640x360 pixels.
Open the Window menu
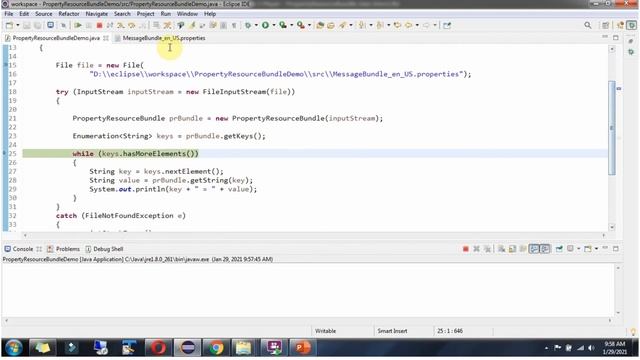coord(187,14)
